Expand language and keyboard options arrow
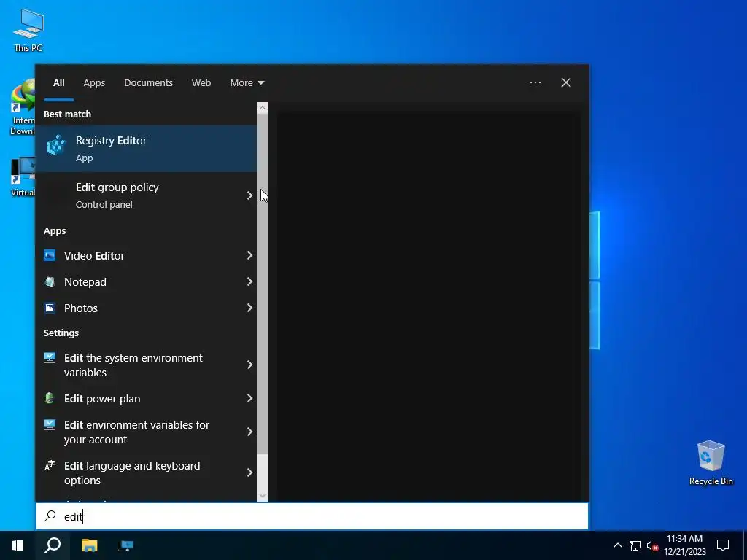747x560 pixels. [x=249, y=472]
